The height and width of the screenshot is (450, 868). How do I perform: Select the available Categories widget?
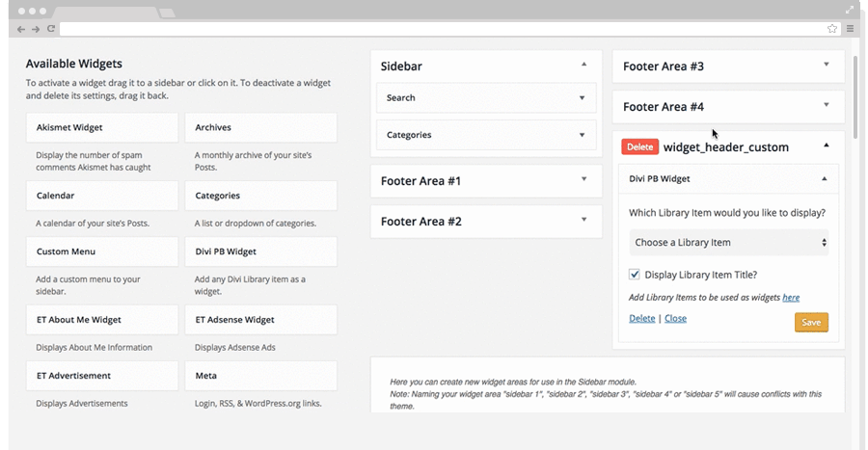260,196
